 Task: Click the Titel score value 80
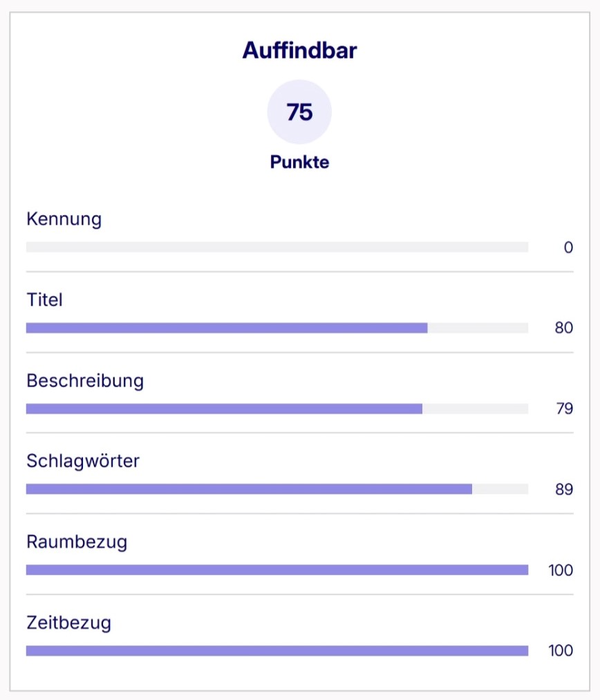pos(563,328)
